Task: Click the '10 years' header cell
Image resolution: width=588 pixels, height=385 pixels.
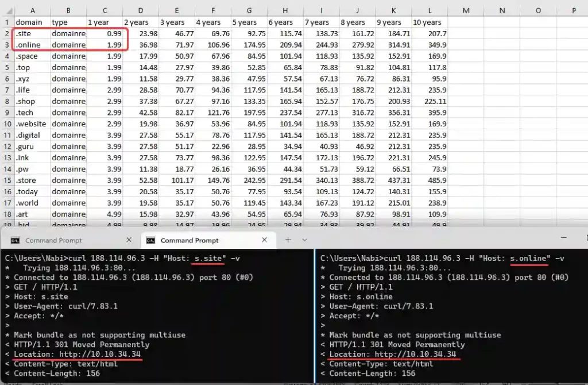Action: 430,22
